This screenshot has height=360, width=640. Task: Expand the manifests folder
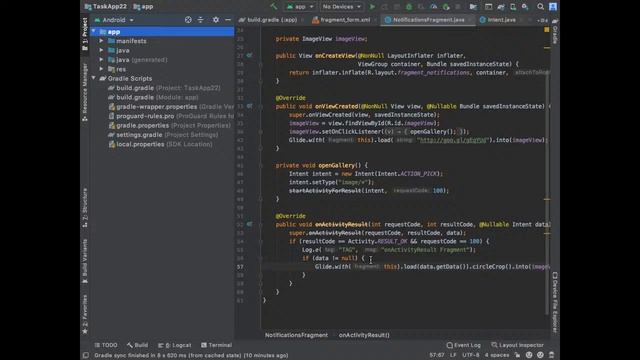tap(101, 41)
